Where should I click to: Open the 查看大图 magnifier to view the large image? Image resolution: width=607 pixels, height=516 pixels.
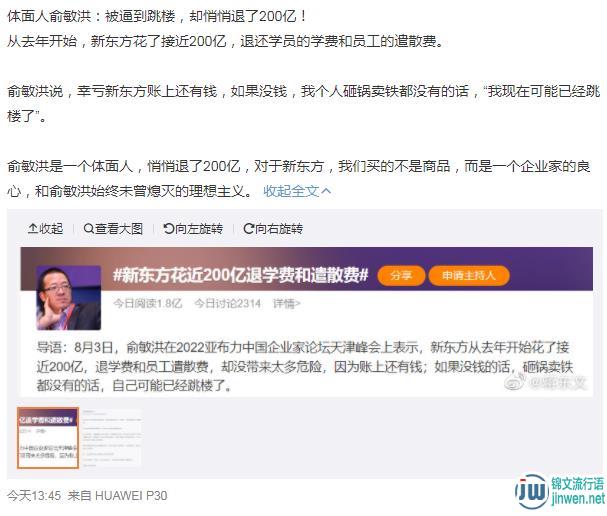point(113,229)
